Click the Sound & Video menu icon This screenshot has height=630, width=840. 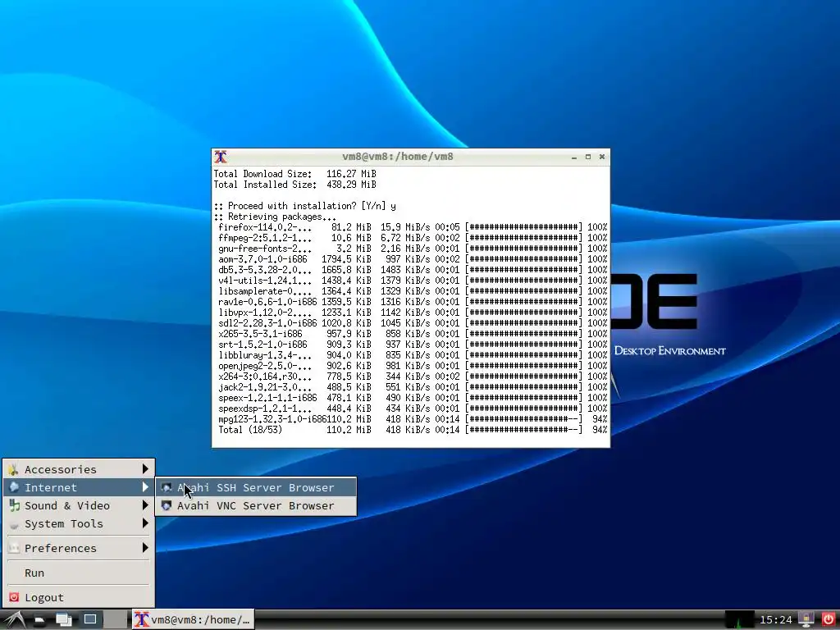pyautogui.click(x=14, y=505)
